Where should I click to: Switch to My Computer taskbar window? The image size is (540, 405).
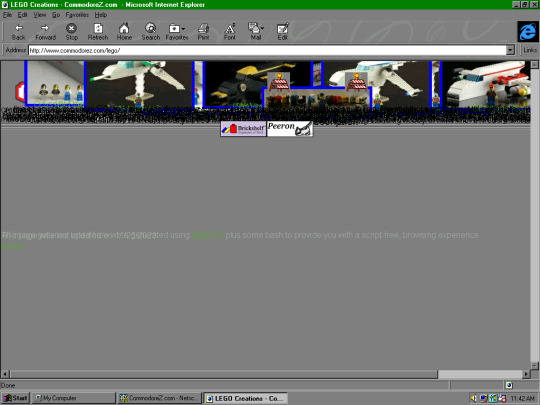[x=73, y=398]
